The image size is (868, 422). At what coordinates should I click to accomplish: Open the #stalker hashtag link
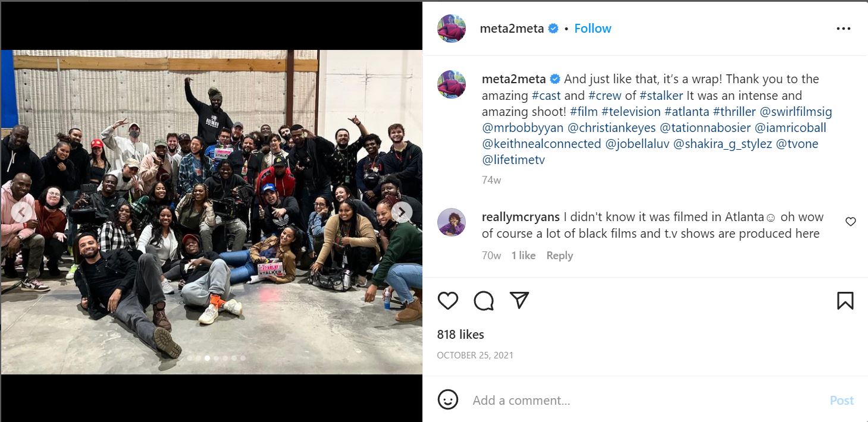660,96
